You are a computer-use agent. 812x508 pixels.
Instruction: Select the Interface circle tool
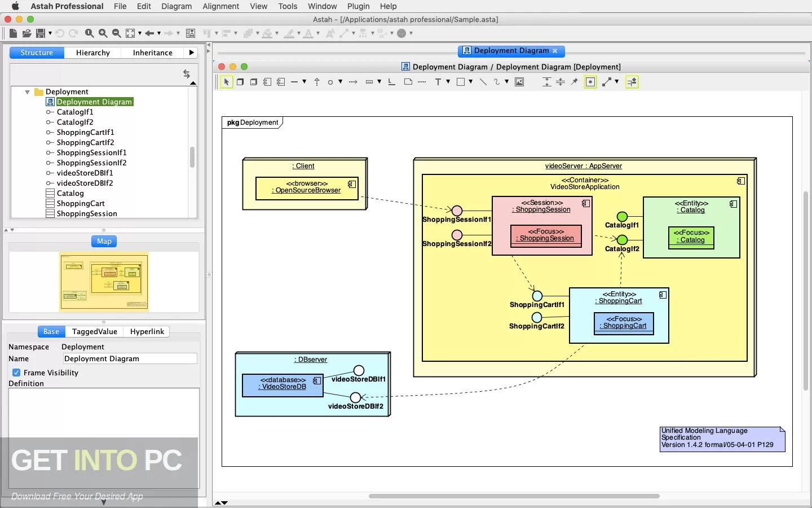coord(330,82)
